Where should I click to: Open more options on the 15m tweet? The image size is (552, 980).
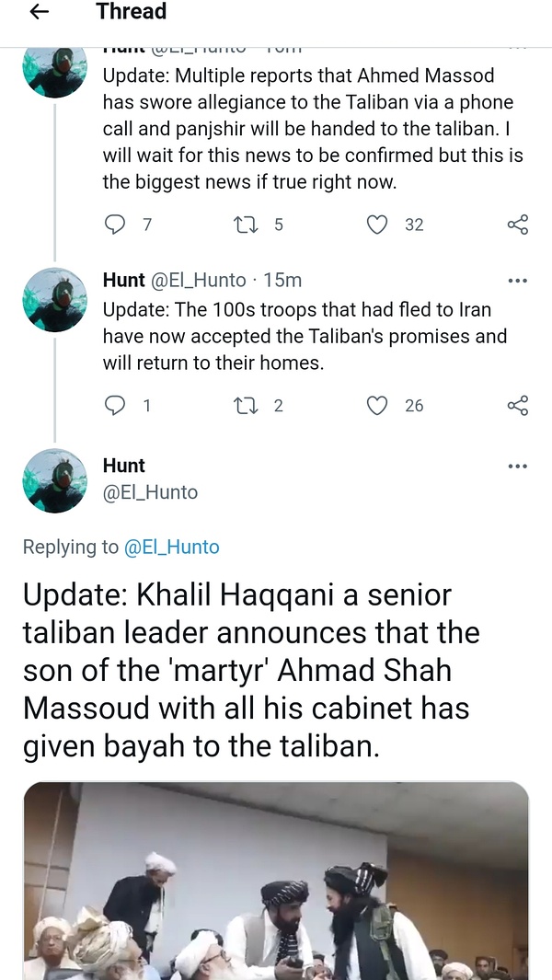coord(518,281)
